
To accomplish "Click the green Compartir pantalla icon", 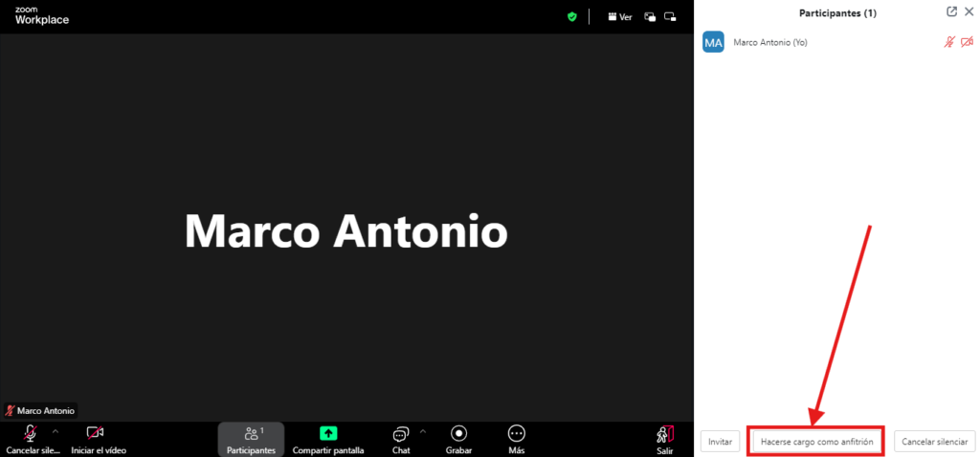I will click(328, 433).
